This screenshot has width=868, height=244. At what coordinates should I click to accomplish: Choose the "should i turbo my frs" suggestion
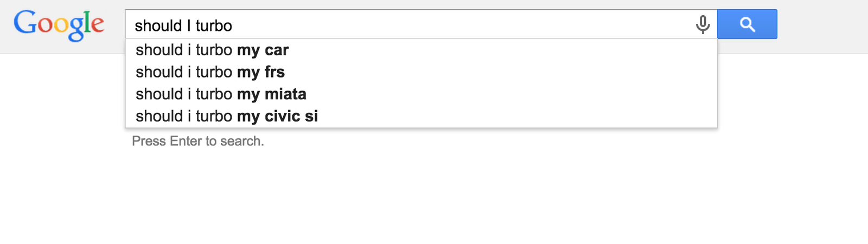pos(210,72)
